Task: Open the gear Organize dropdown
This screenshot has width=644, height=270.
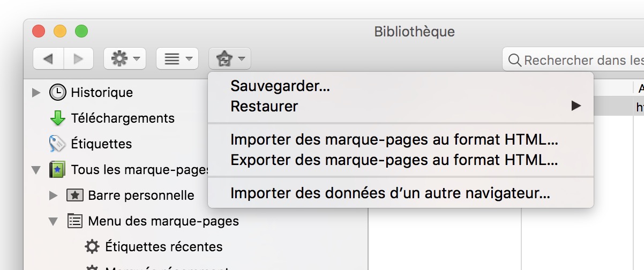Action: pyautogui.click(x=124, y=59)
